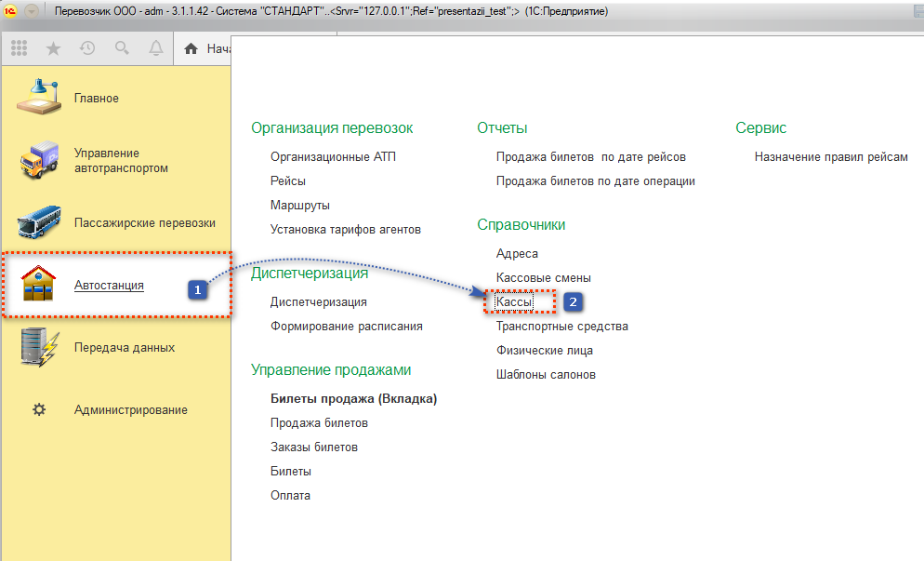Open the Автостанция section
The width and height of the screenshot is (924, 561).
pos(109,286)
